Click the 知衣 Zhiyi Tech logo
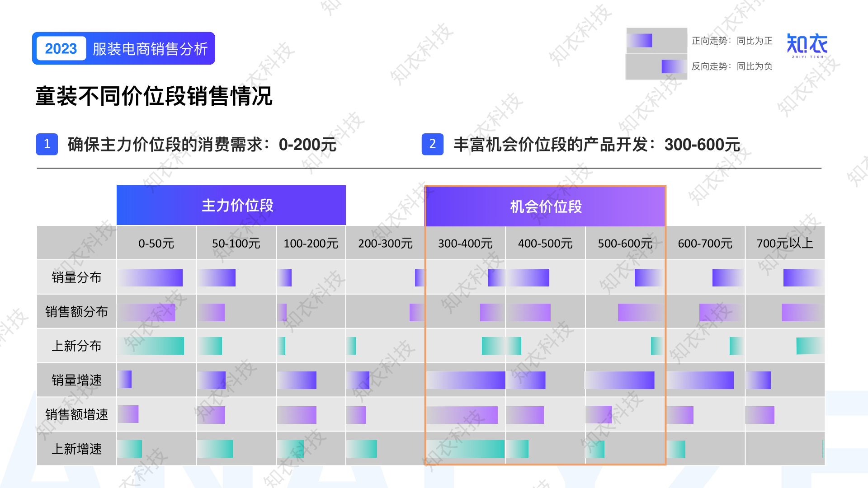 (807, 46)
